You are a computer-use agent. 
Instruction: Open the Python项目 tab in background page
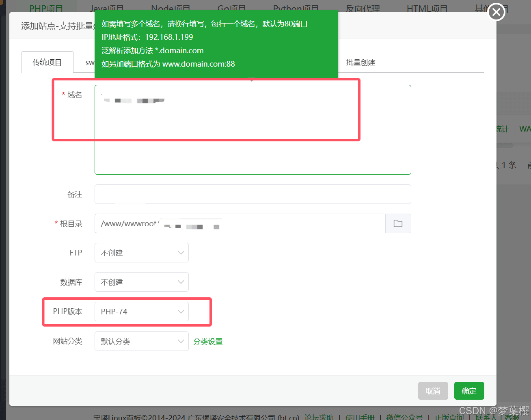click(x=296, y=8)
